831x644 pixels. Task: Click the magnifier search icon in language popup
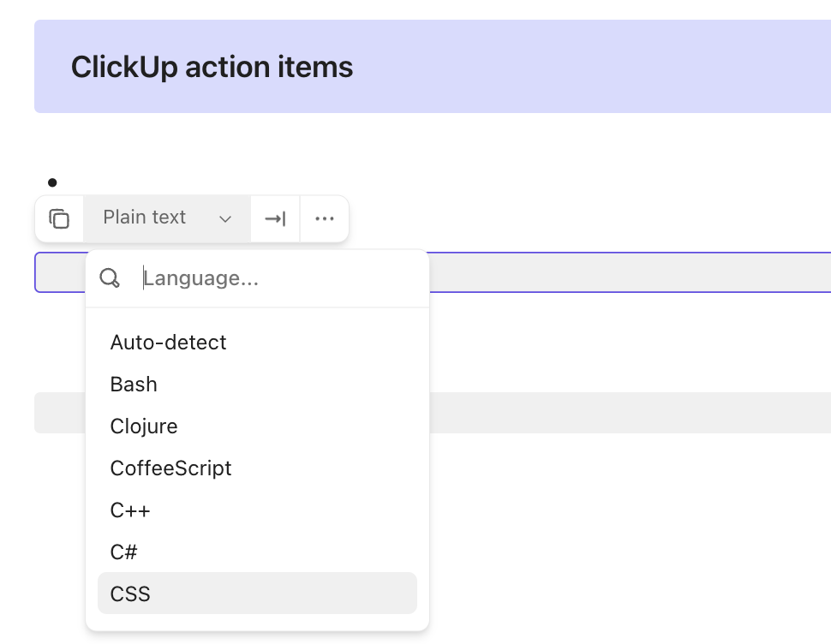(110, 278)
